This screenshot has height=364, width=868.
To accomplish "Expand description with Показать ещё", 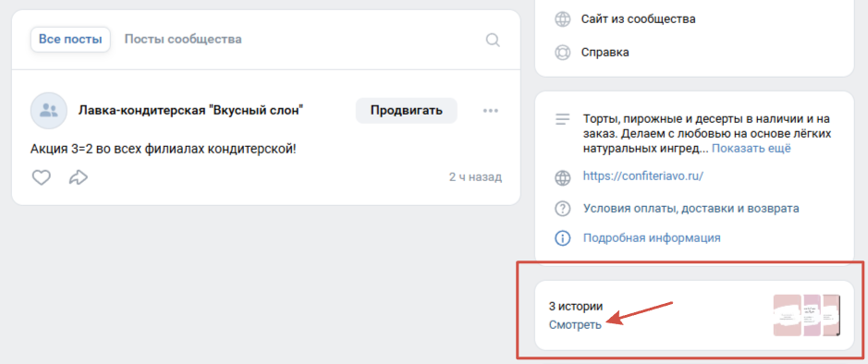I will [x=752, y=148].
